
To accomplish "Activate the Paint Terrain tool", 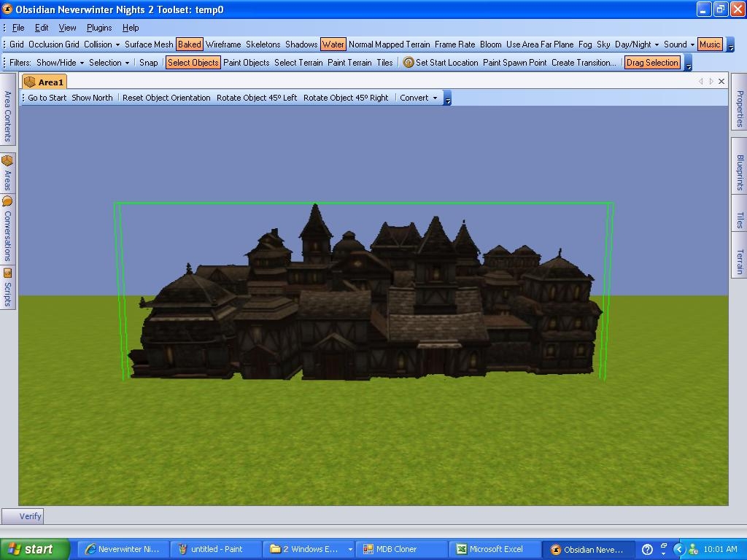I will click(x=349, y=63).
